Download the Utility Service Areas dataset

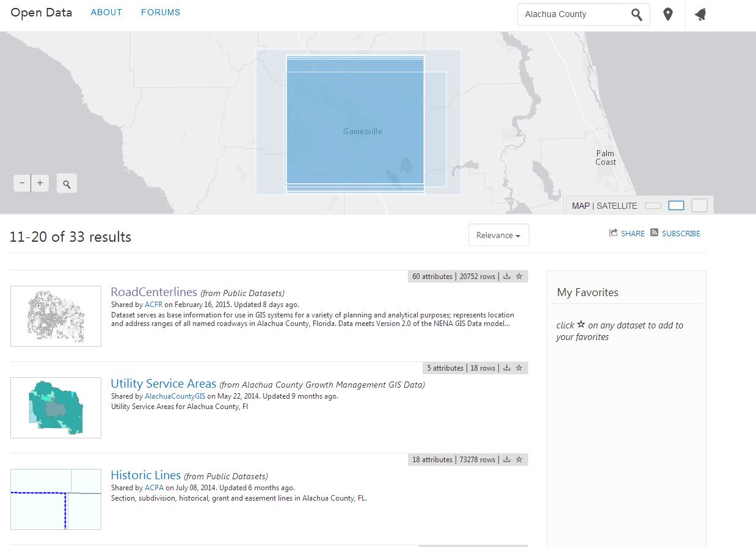pos(507,368)
